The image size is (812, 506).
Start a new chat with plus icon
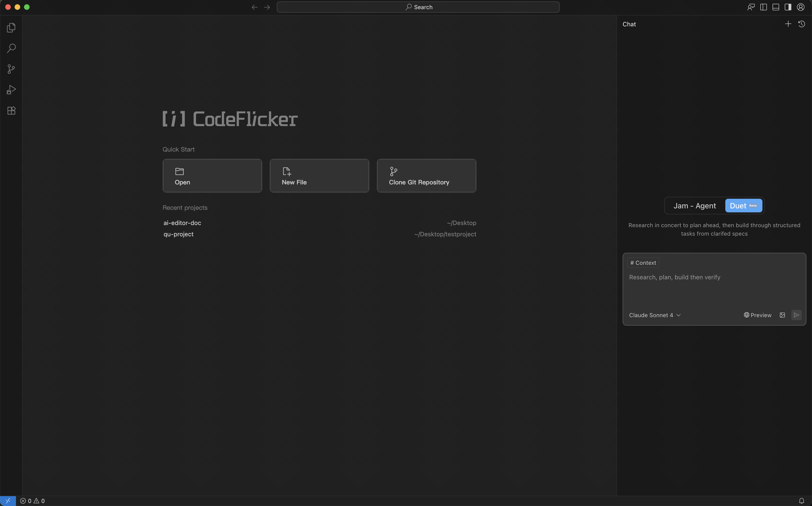click(788, 24)
